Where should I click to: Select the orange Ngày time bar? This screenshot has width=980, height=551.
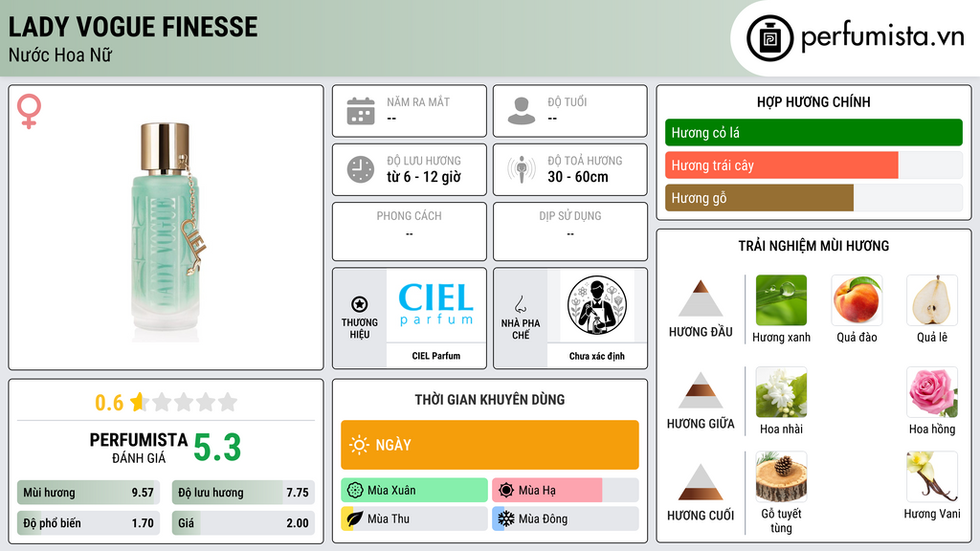coord(490,445)
